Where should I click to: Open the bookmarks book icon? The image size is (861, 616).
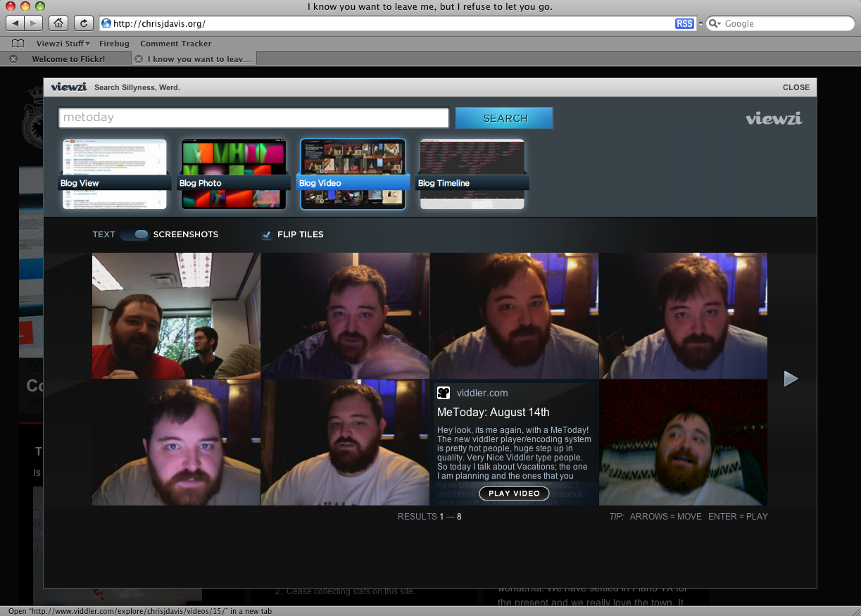[x=18, y=44]
